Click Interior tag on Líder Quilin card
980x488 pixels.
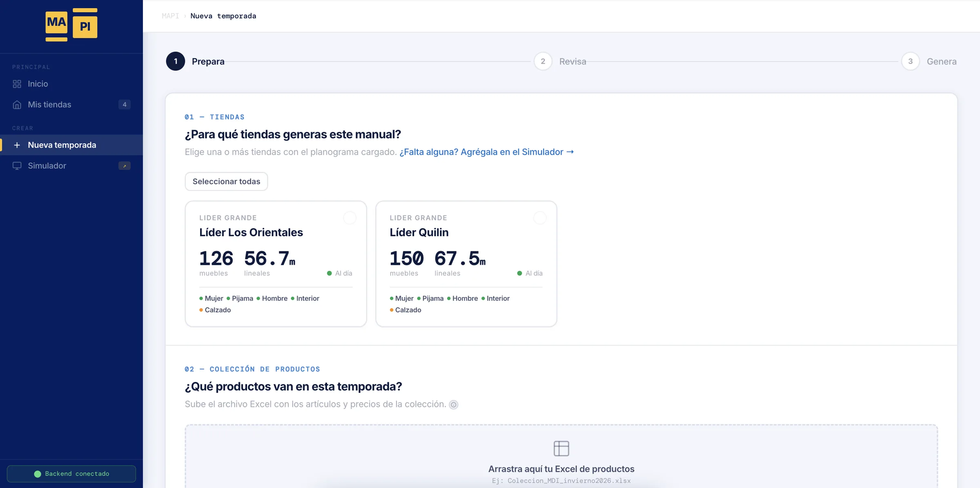pos(495,299)
